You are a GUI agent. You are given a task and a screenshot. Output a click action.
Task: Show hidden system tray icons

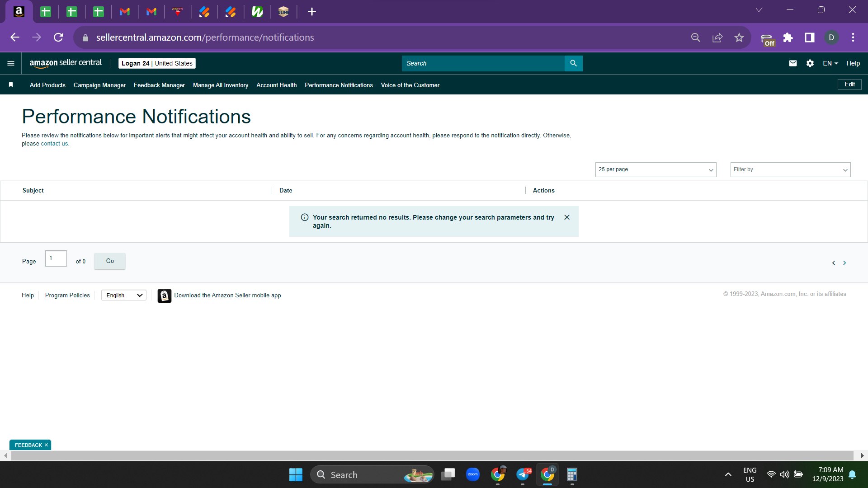[728, 474]
